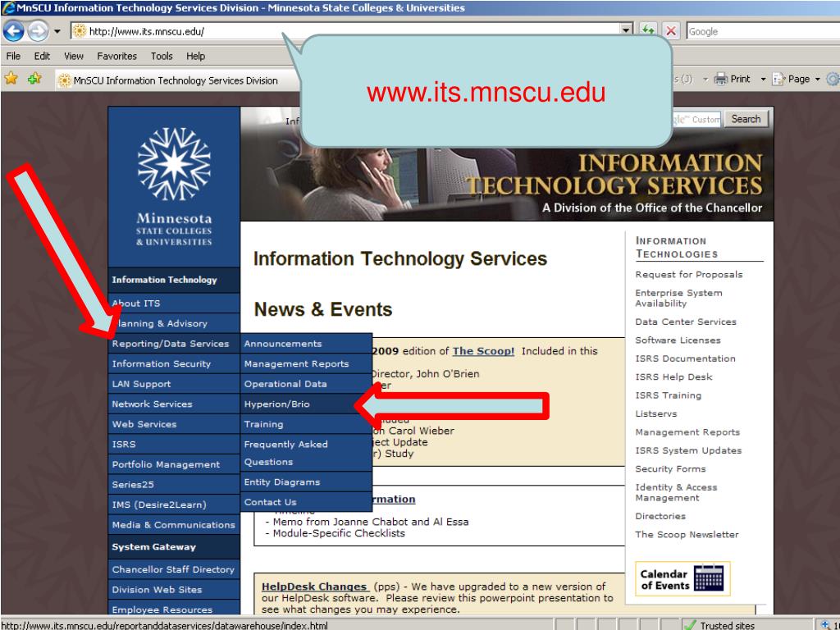This screenshot has width=840, height=630.
Task: Click the Minnesota State Colleges & Universities logo
Action: click(174, 186)
